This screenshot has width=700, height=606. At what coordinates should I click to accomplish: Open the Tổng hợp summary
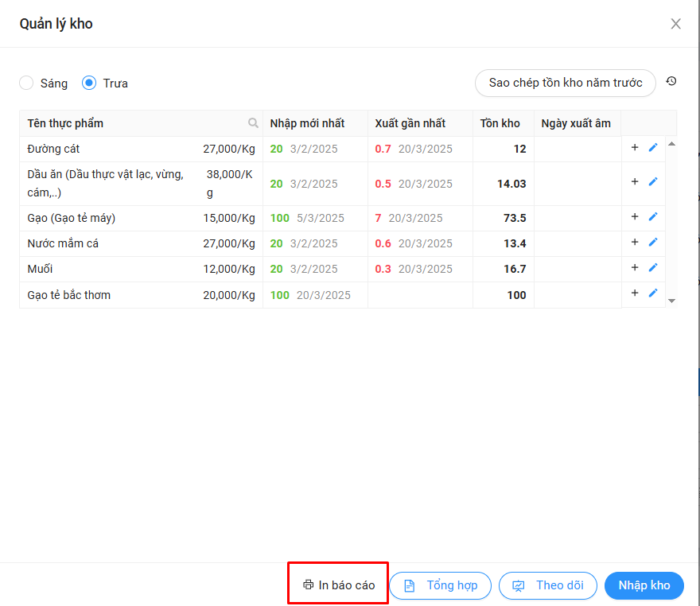440,585
